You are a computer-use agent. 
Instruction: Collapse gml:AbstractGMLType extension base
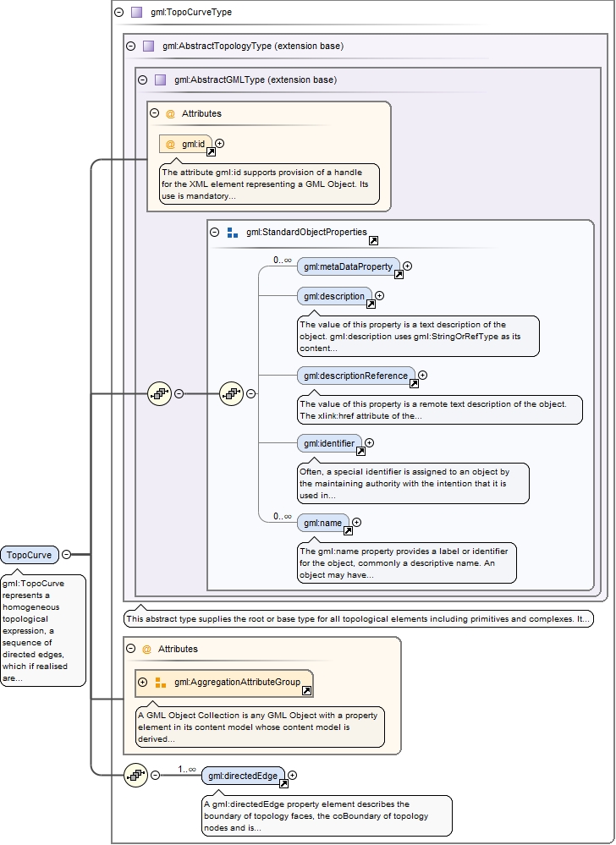click(142, 80)
